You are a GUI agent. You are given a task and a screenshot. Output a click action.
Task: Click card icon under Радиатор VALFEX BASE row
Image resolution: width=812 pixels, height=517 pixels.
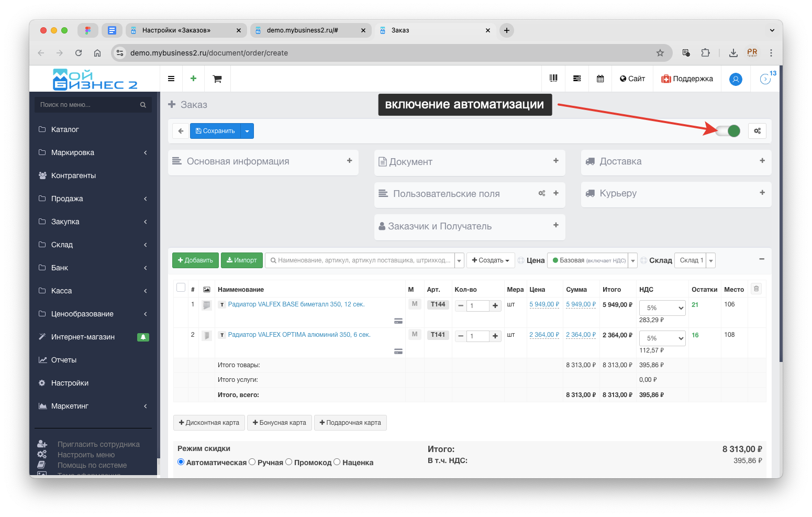[x=398, y=321]
